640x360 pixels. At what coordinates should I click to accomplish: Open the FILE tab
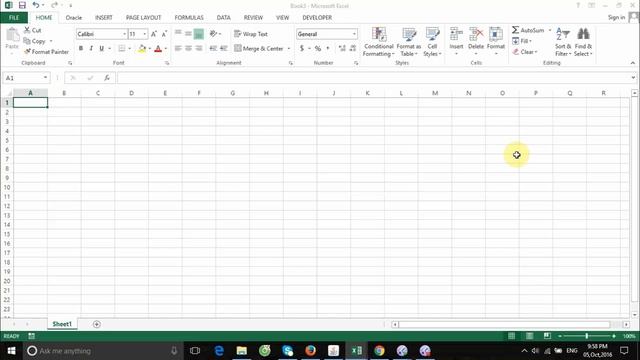tap(14, 18)
